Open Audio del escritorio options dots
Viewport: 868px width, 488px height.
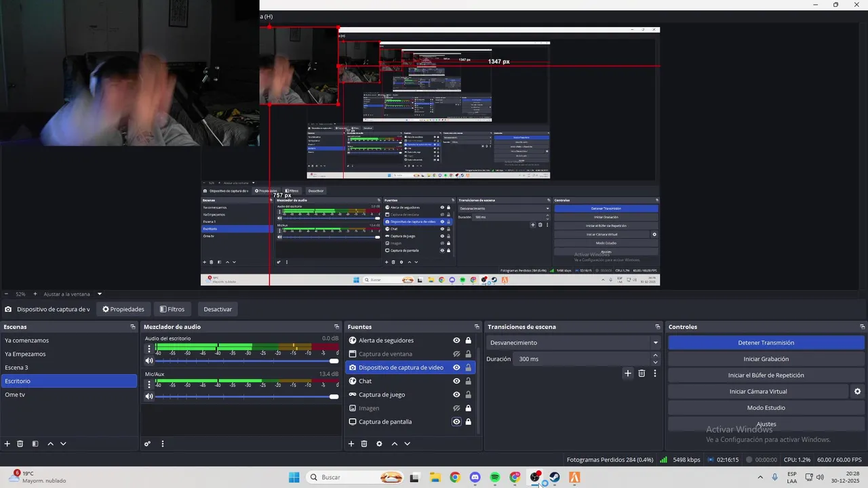(x=149, y=349)
